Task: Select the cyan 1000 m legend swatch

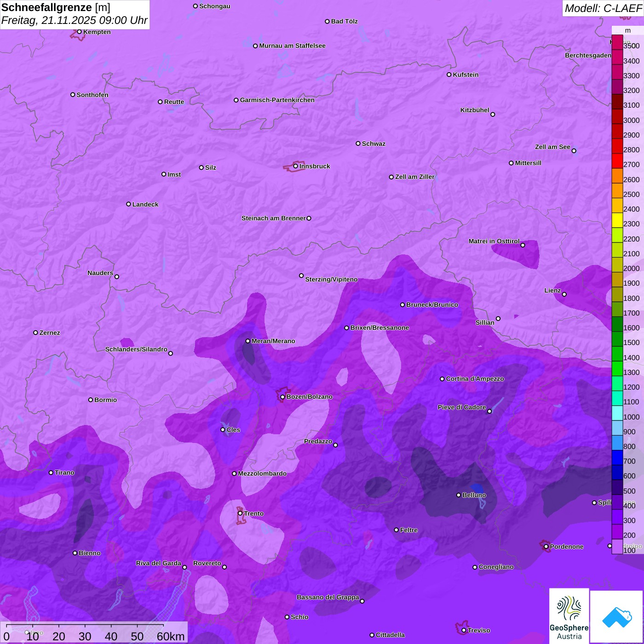Action: point(617,413)
